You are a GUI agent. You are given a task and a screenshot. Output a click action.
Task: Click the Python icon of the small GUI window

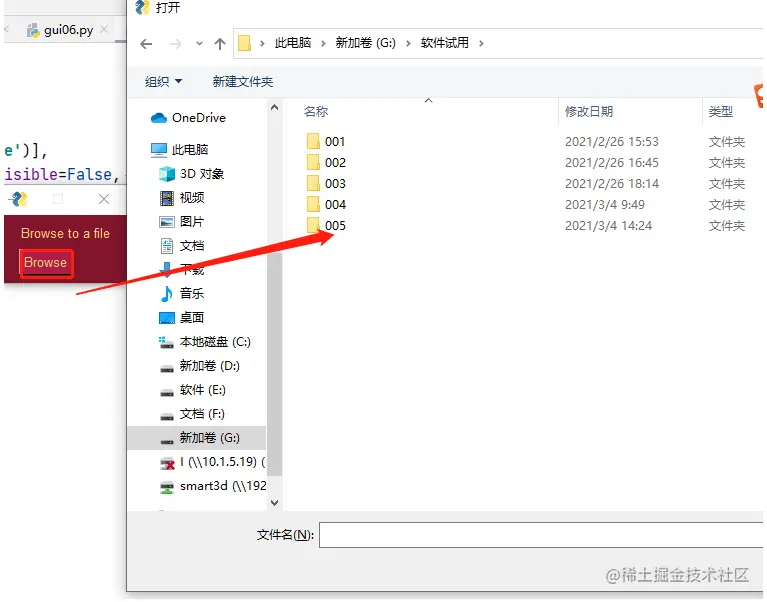[x=20, y=199]
